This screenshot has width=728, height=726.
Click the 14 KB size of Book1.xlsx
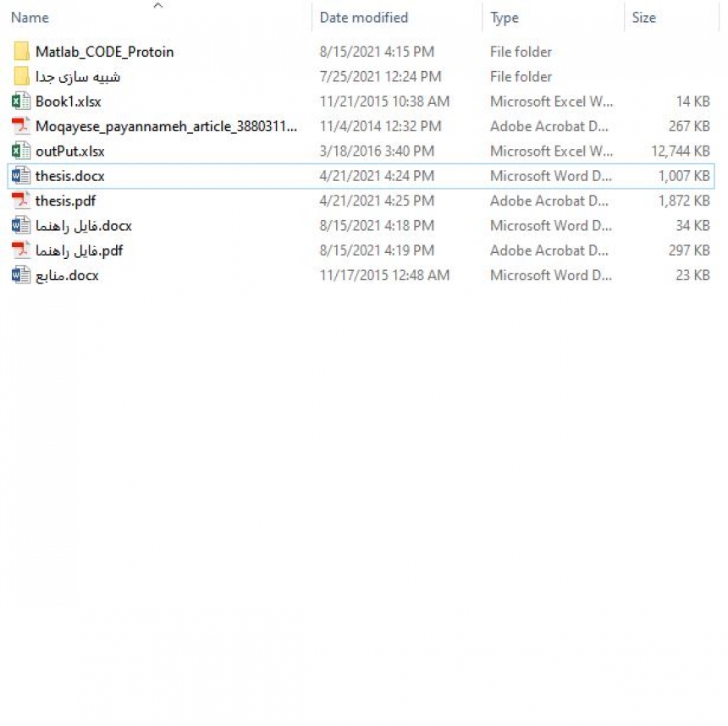coord(692,102)
